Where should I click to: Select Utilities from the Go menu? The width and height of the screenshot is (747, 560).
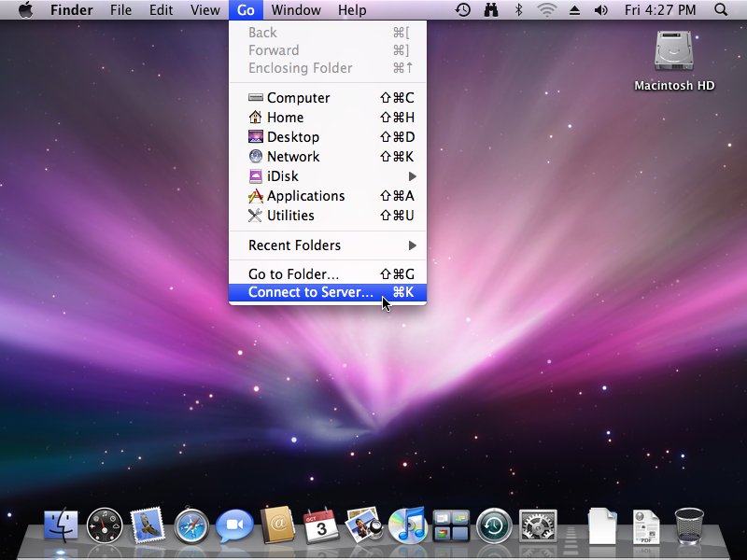[290, 216]
